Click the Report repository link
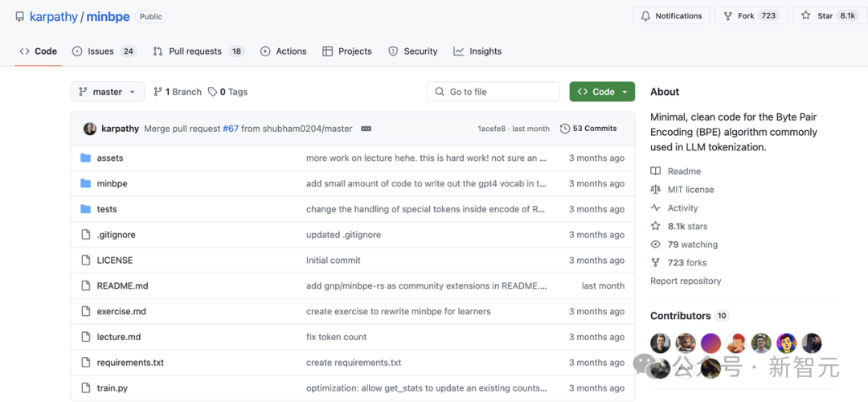This screenshot has width=868, height=402. coord(686,281)
